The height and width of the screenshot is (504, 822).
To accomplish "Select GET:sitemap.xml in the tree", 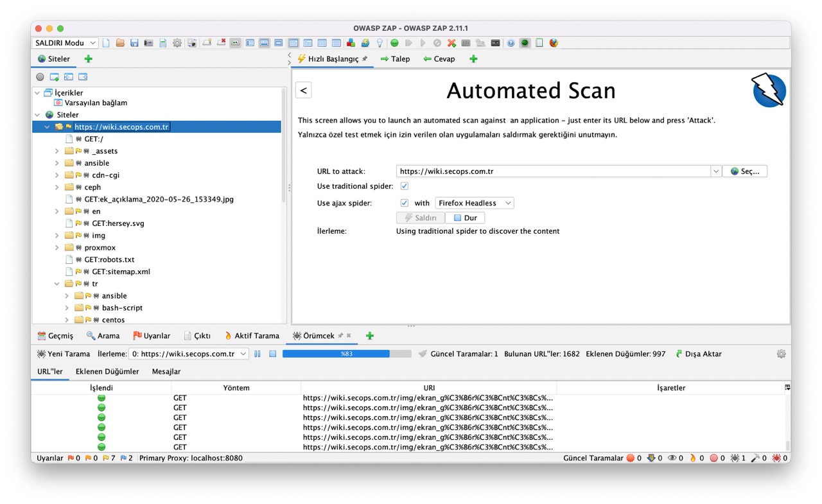I will point(121,272).
